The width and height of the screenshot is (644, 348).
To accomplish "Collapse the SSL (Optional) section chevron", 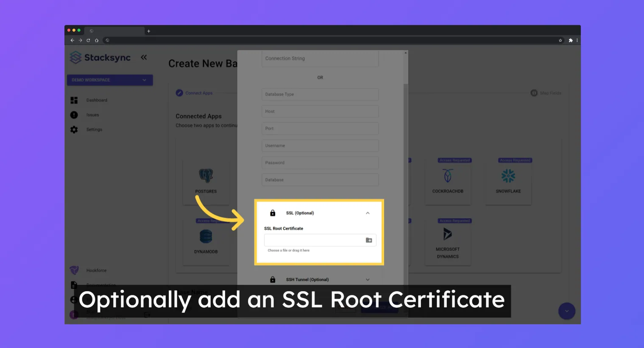I will 368,213.
